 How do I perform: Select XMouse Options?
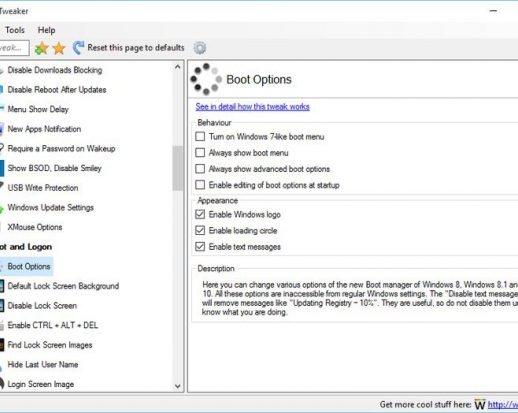(x=35, y=227)
